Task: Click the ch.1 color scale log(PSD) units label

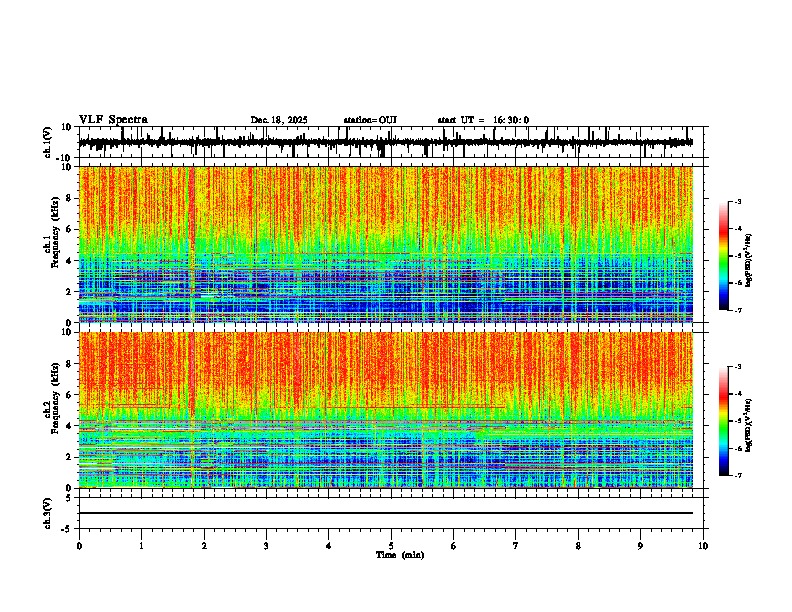Action: [749, 260]
